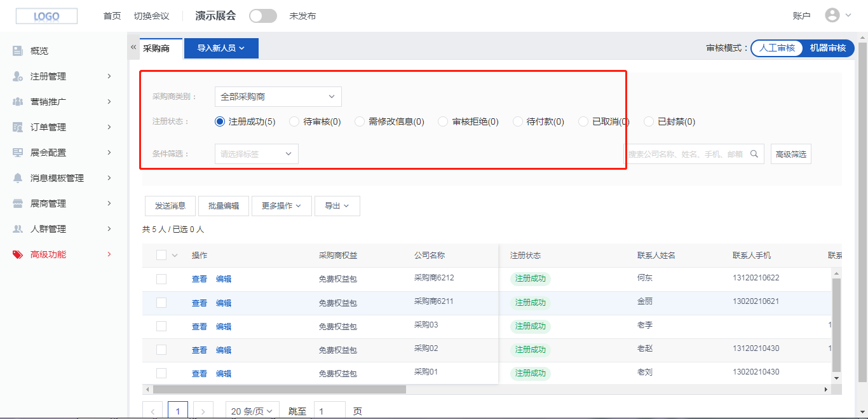Check the row checkbox for 采购商6211
868x419 pixels.
point(161,303)
